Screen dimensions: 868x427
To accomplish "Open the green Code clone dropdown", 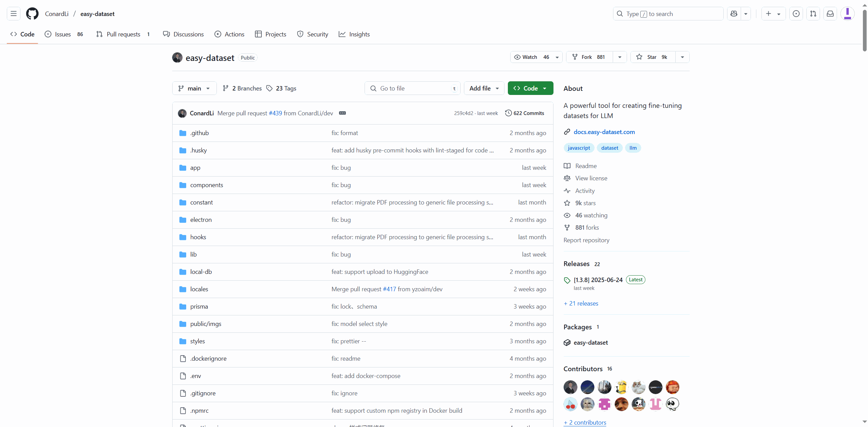I will point(530,88).
